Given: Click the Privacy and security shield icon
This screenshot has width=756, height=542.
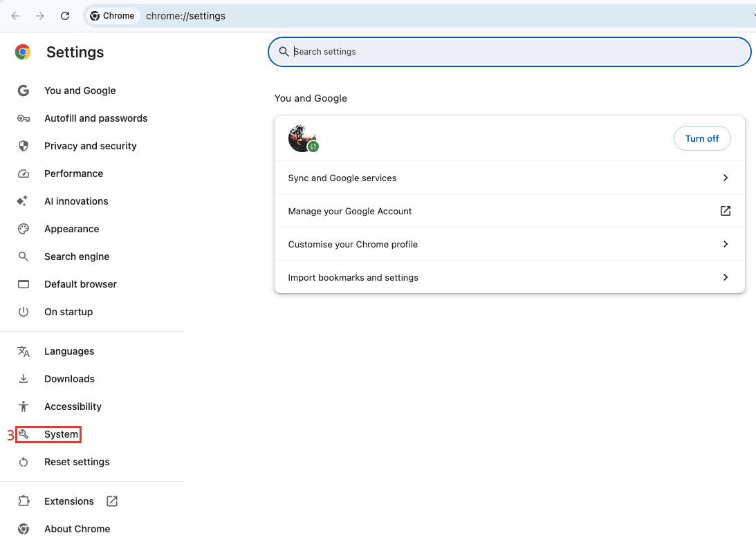Looking at the screenshot, I should point(24,146).
